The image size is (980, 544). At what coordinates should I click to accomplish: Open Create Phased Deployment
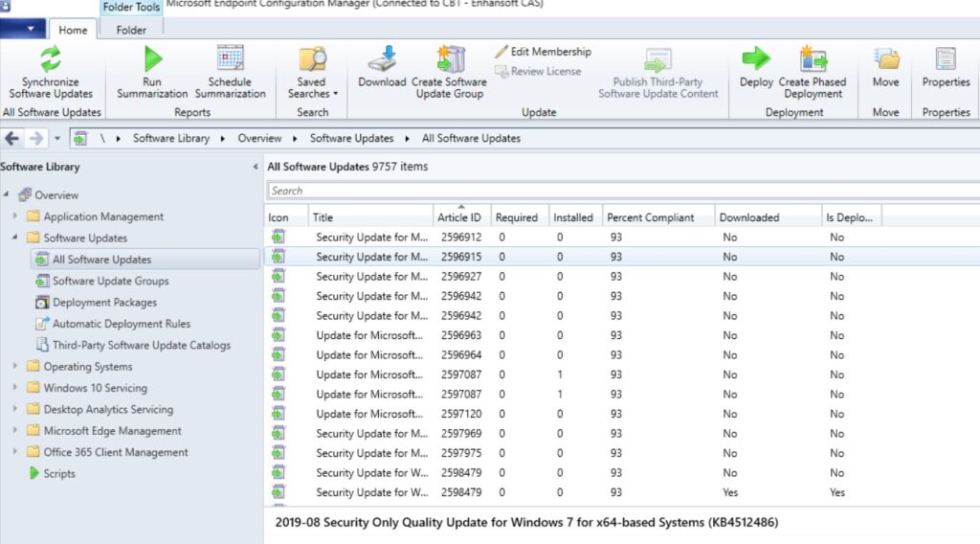coord(813,59)
